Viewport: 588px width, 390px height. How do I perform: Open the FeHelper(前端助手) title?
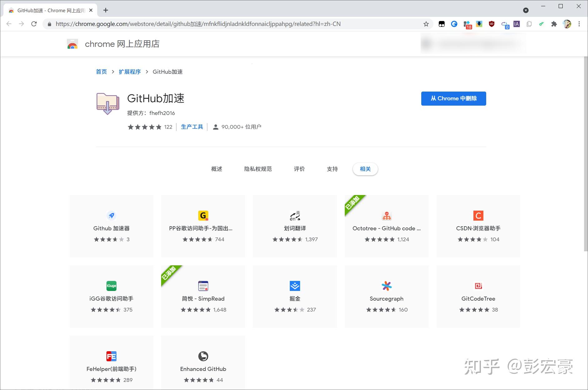click(x=111, y=369)
